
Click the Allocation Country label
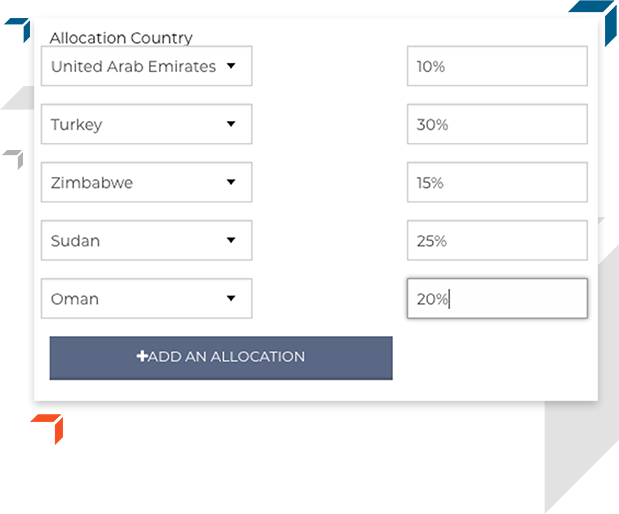pos(121,38)
